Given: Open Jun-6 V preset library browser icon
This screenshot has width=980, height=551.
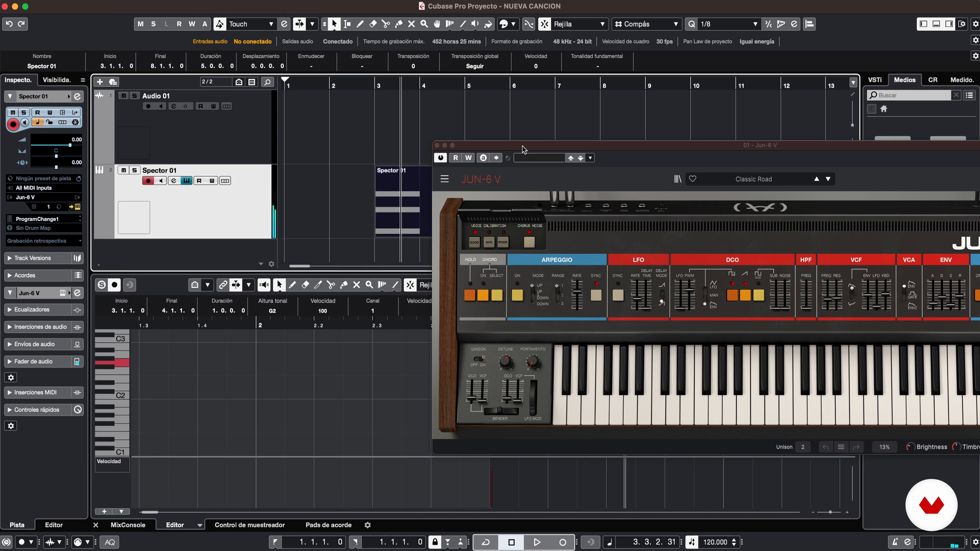Looking at the screenshot, I should click(x=678, y=179).
